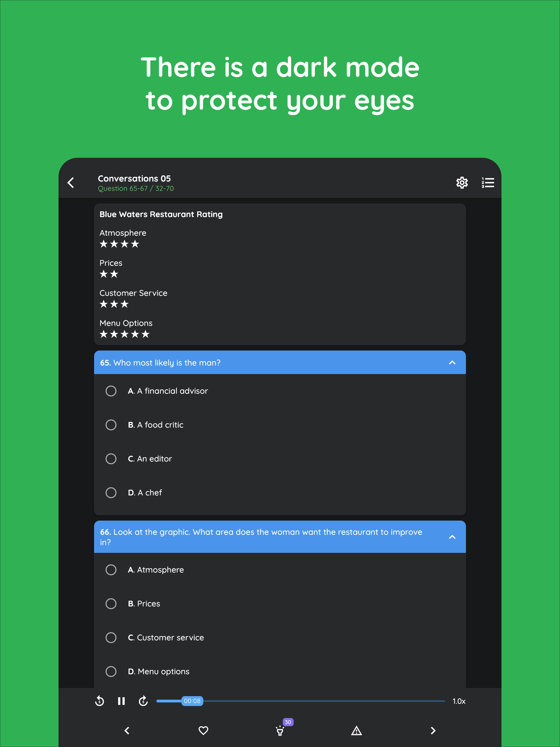560x747 pixels.
Task: Go back with the header arrow
Action: 71,183
